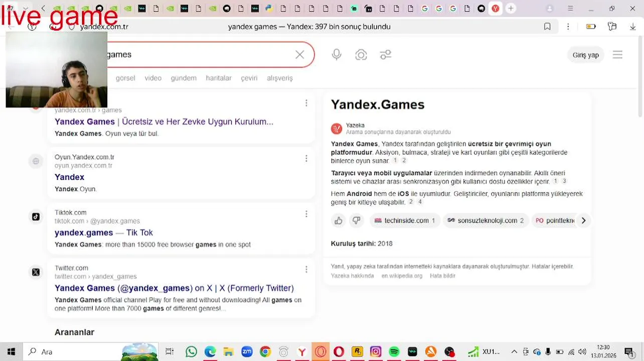Click the Arananlar heading
Image resolution: width=644 pixels, height=361 pixels.
[74, 332]
